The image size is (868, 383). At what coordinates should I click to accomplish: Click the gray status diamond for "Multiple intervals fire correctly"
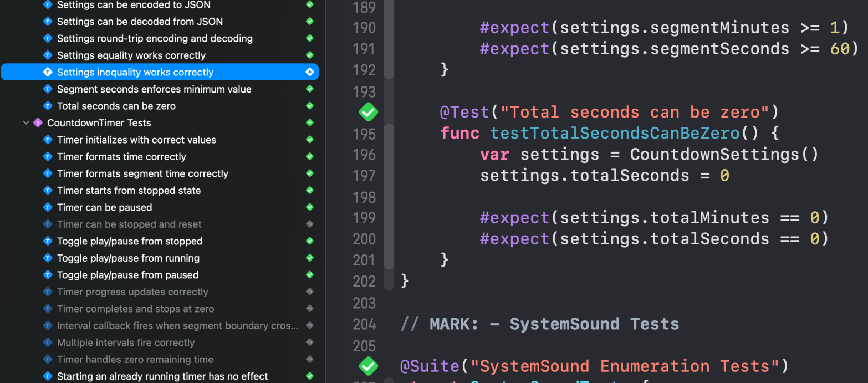coord(310,343)
